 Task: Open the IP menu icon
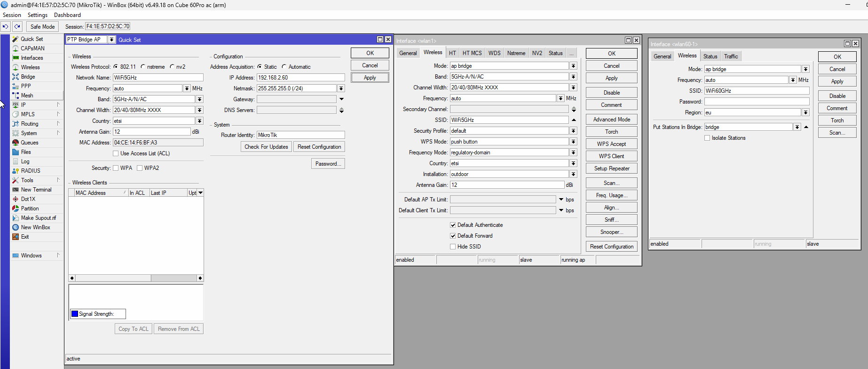coord(16,105)
